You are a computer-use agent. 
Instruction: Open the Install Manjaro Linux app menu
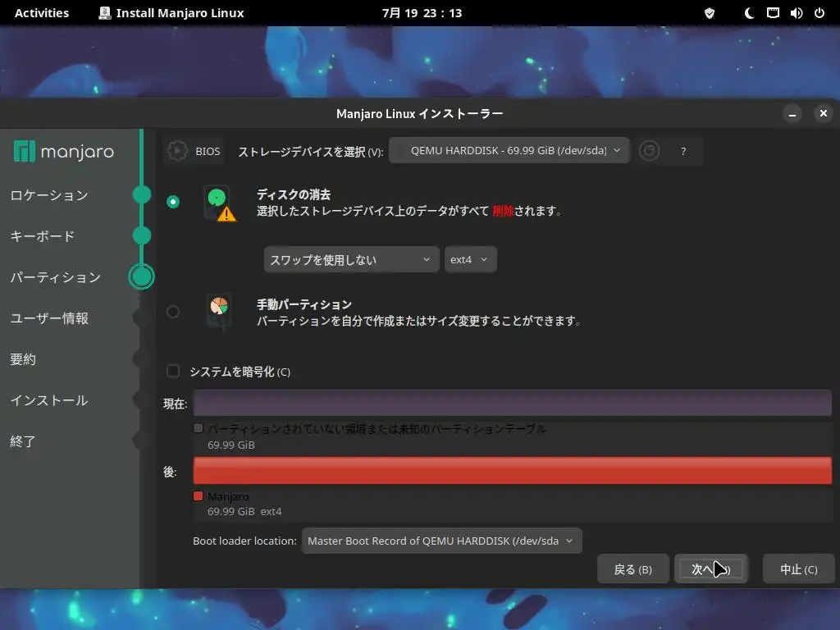click(171, 13)
